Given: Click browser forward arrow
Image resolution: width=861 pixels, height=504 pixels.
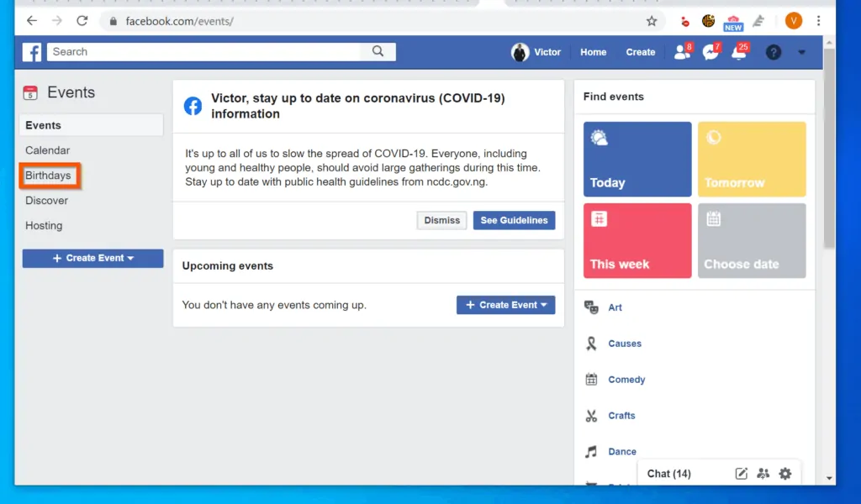Looking at the screenshot, I should click(x=57, y=21).
